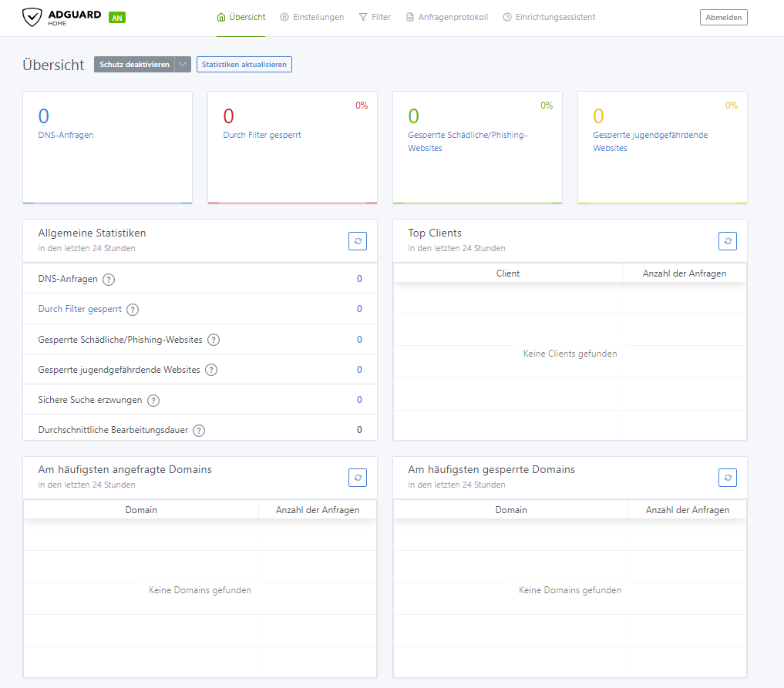Sort angefragte Domains by Anzahl der Anfragen
Image resolution: width=784 pixels, height=688 pixels.
(x=318, y=509)
